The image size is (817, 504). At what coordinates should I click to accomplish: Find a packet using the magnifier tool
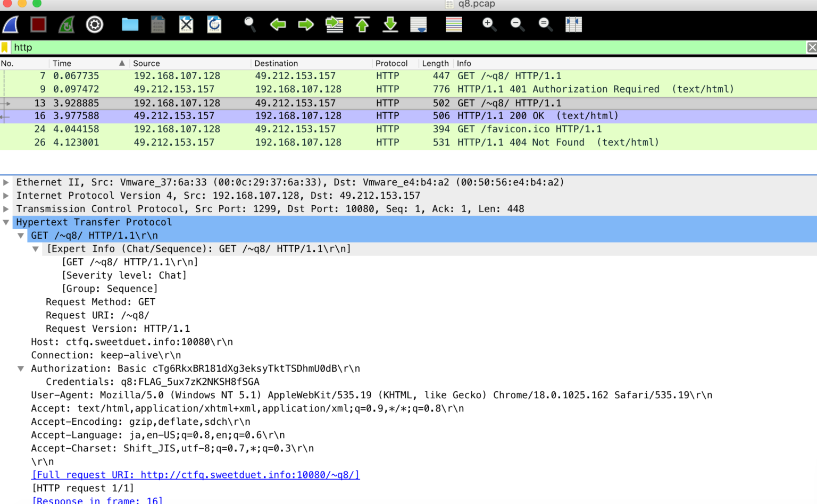250,24
